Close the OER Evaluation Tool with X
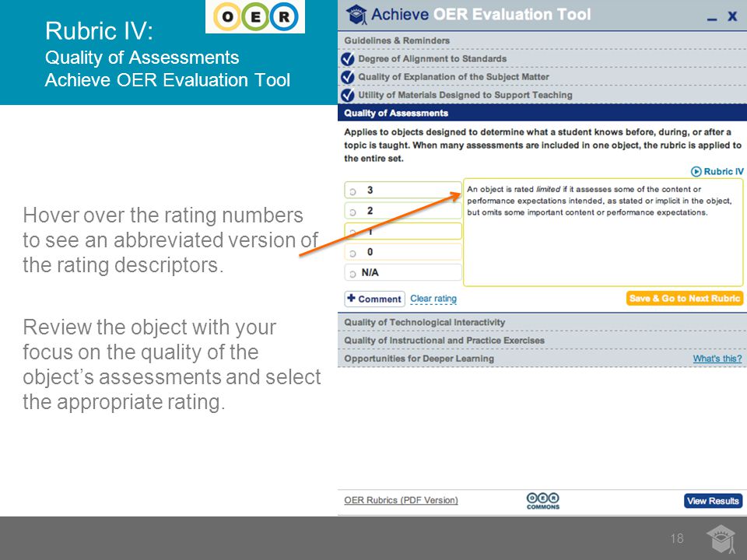This screenshot has height=560, width=747. [732, 16]
